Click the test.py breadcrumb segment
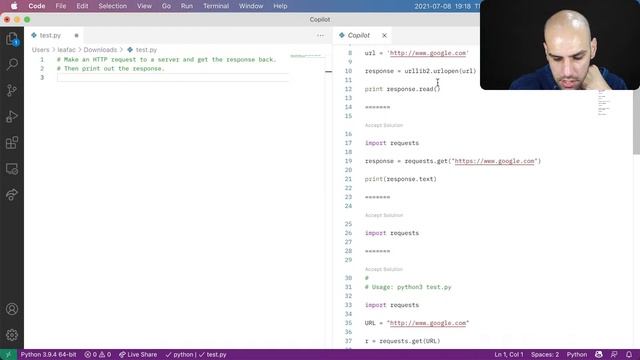640x360 pixels. [x=142, y=50]
